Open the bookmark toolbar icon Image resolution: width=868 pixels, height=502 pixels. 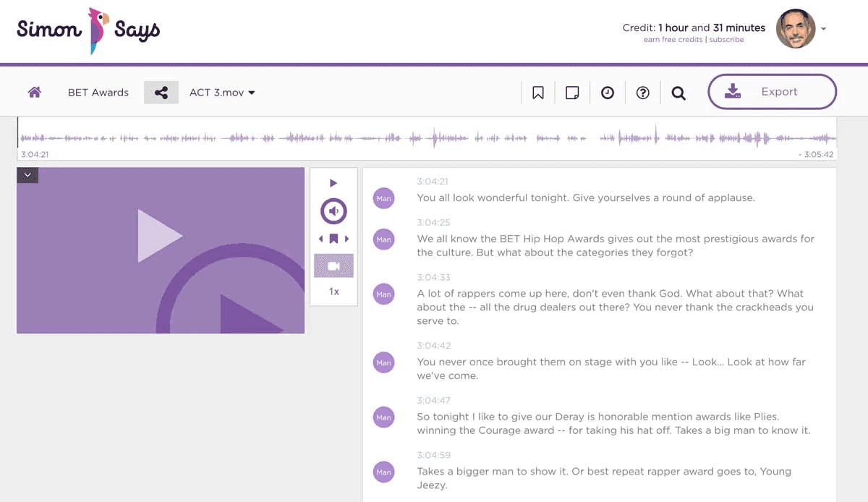click(537, 93)
